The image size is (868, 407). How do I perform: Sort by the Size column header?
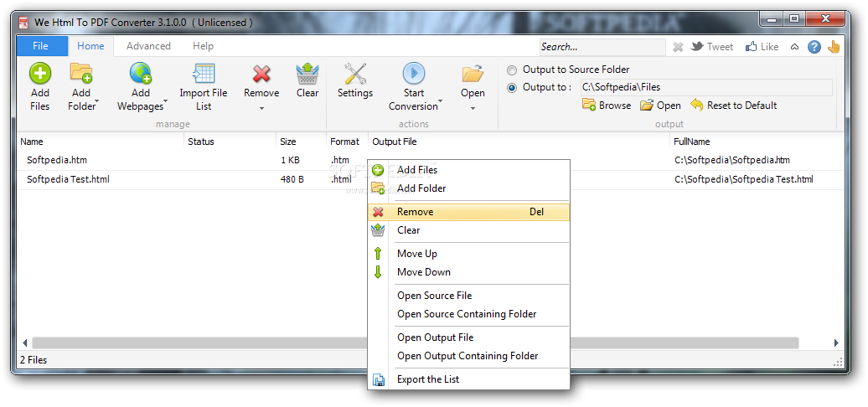pyautogui.click(x=301, y=142)
